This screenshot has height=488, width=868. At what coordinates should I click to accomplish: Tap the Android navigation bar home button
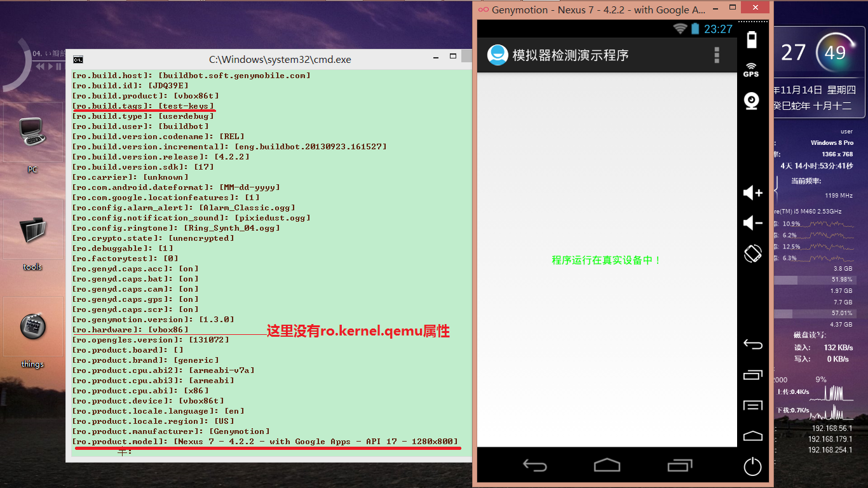(x=607, y=465)
